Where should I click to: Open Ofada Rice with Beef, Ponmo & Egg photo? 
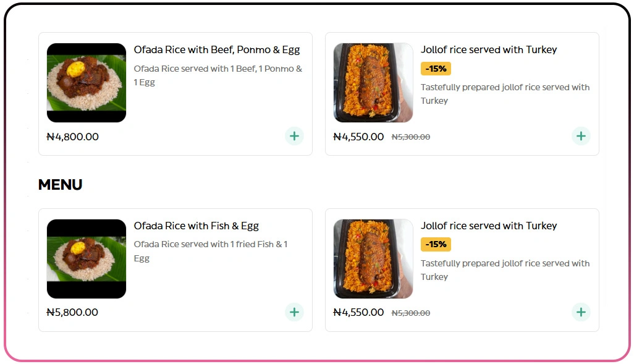87,83
